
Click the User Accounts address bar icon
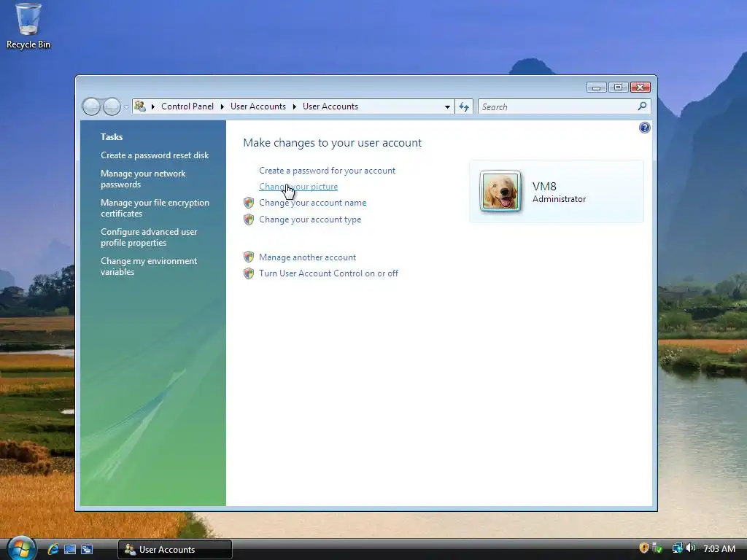[x=139, y=106]
